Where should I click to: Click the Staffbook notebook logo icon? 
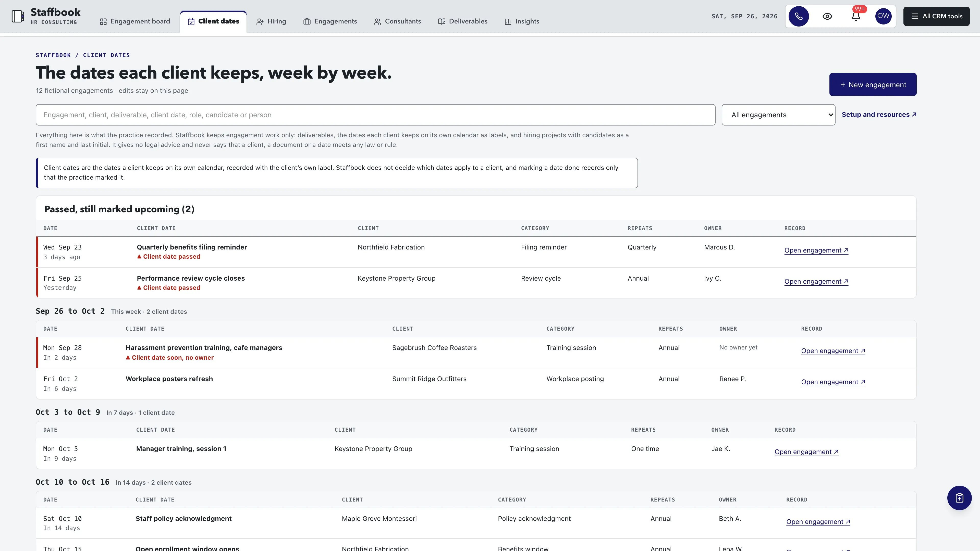pos(18,16)
